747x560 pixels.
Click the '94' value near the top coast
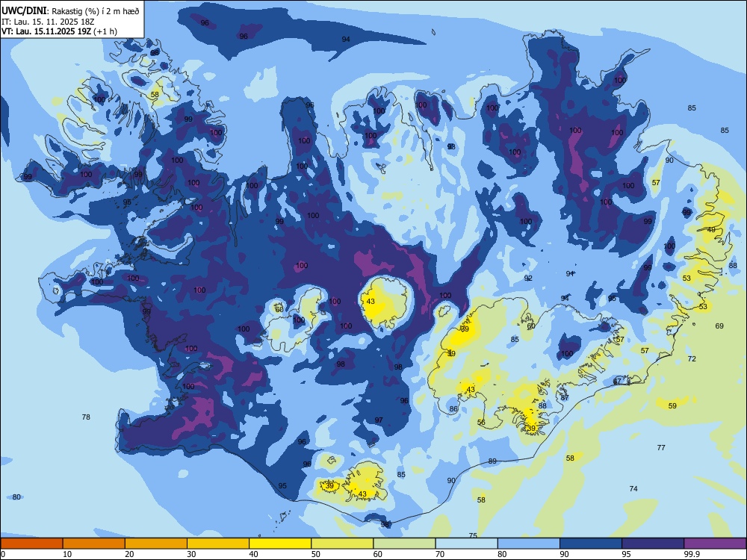346,39
